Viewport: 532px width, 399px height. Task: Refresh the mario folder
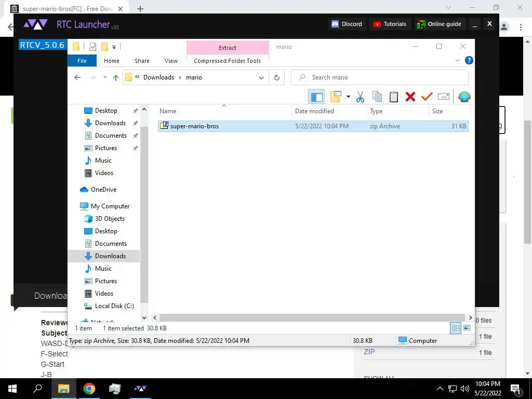(277, 78)
